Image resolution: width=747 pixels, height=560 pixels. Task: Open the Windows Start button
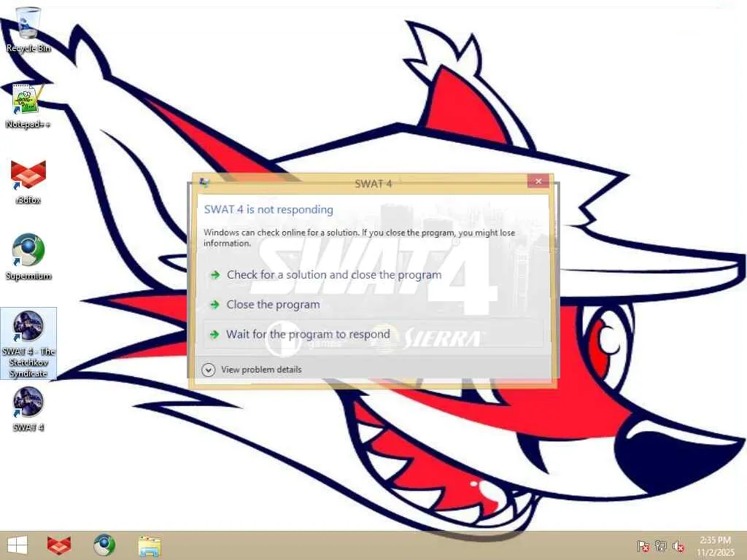tap(18, 545)
